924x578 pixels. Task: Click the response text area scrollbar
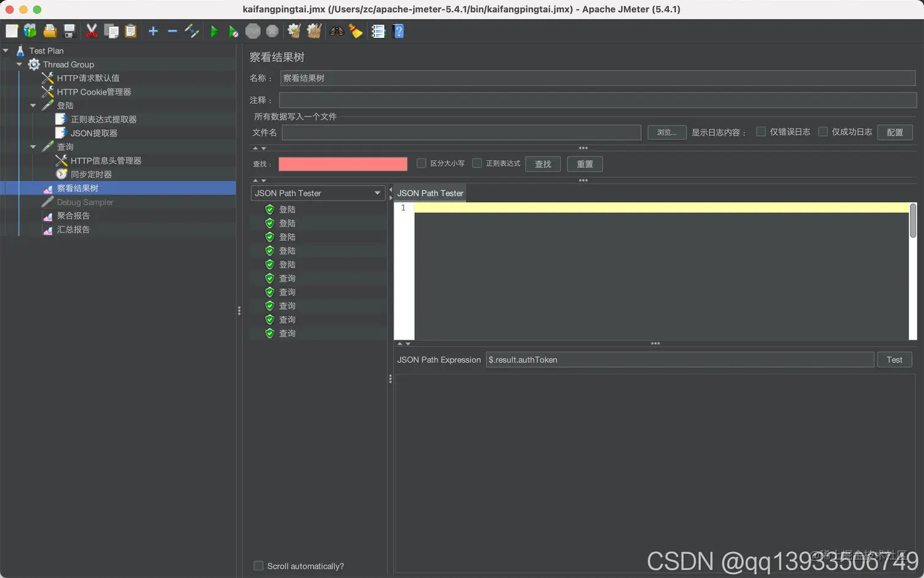913,221
